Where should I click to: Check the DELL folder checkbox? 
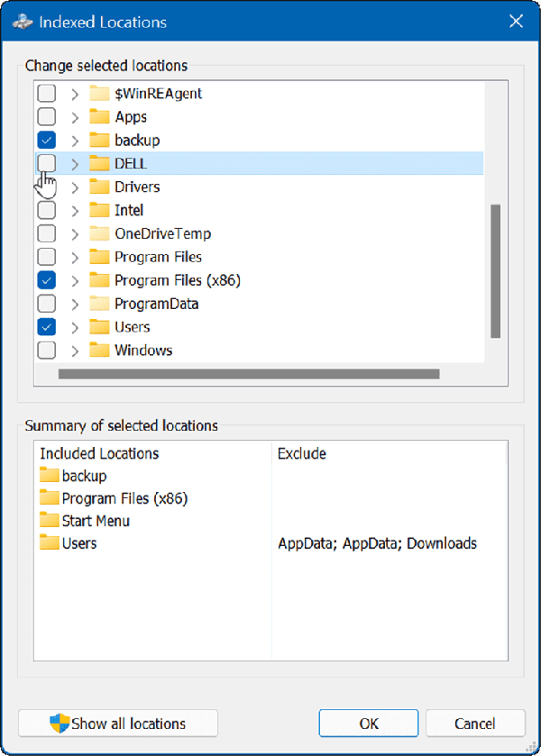point(46,163)
